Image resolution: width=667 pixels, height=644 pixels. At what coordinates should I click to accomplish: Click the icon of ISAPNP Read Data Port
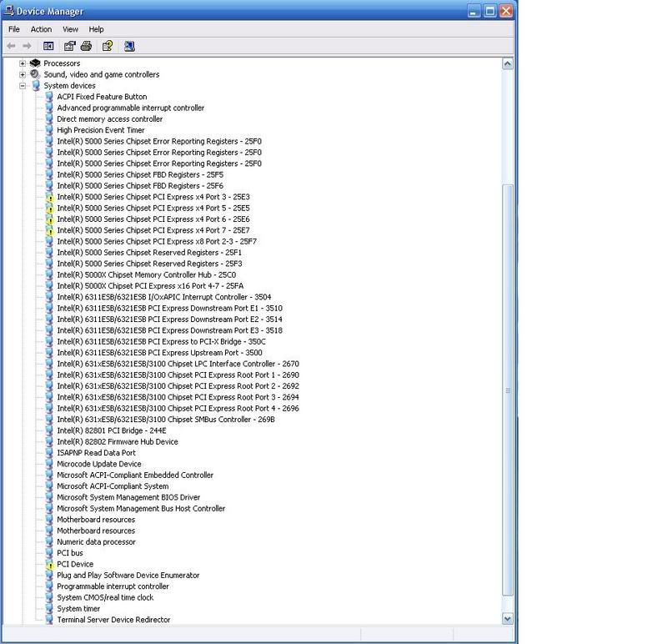[x=49, y=453]
